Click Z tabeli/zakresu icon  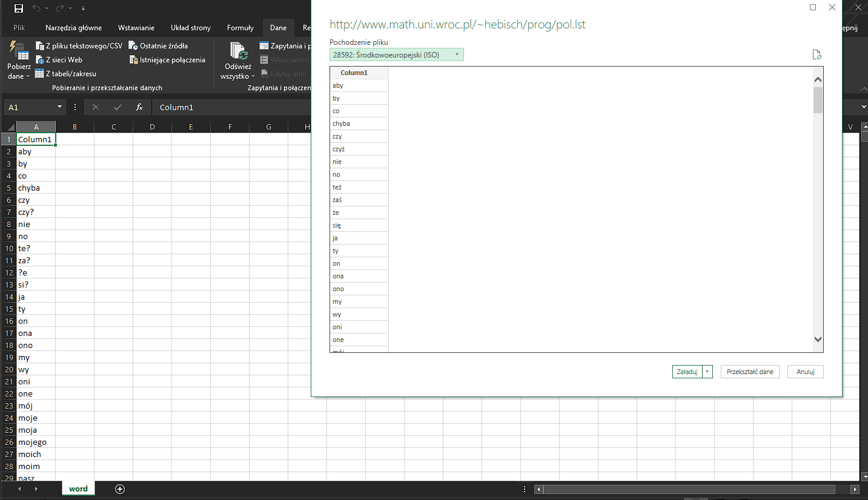point(40,74)
